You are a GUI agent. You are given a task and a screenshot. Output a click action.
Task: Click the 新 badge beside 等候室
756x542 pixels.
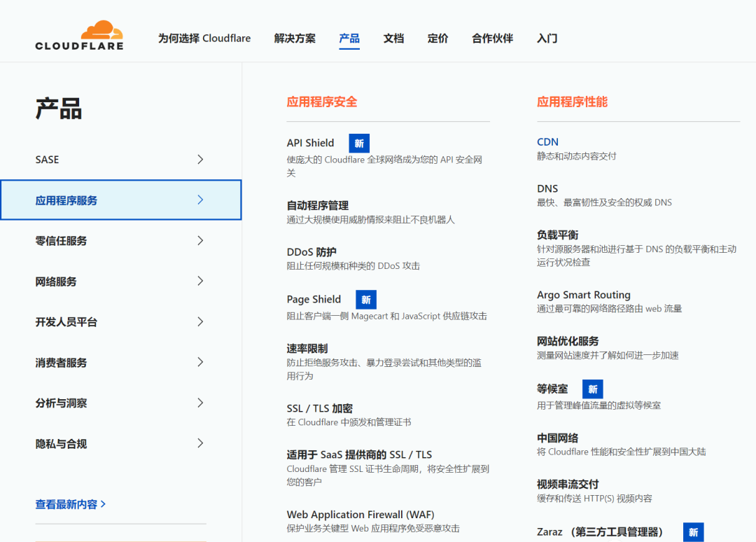[593, 389]
